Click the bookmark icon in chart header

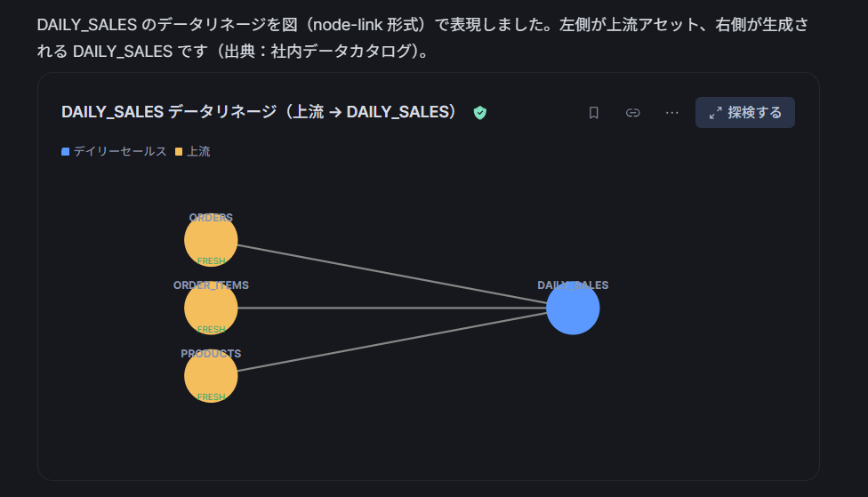point(593,113)
